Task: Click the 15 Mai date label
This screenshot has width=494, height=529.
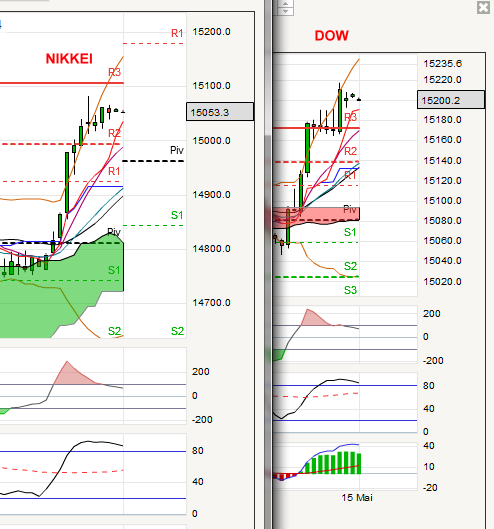Action: [x=357, y=498]
